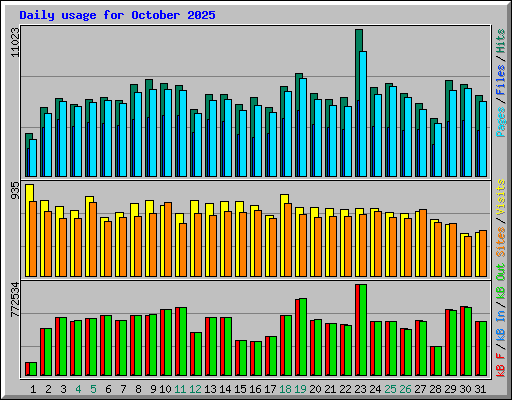Click green weekend day label 26
The width and height of the screenshot is (512, 400).
coord(405,389)
